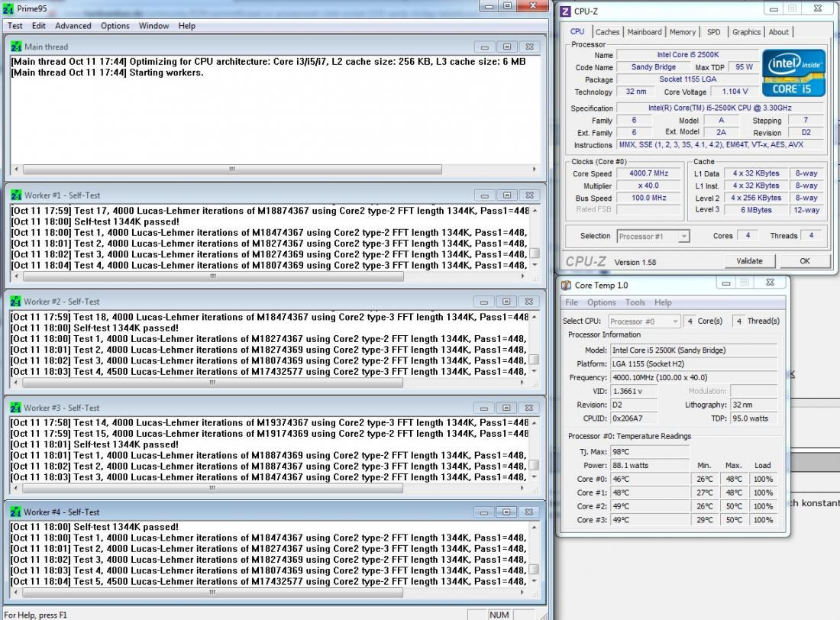Open the Options menu in Core Temp

pyautogui.click(x=602, y=302)
